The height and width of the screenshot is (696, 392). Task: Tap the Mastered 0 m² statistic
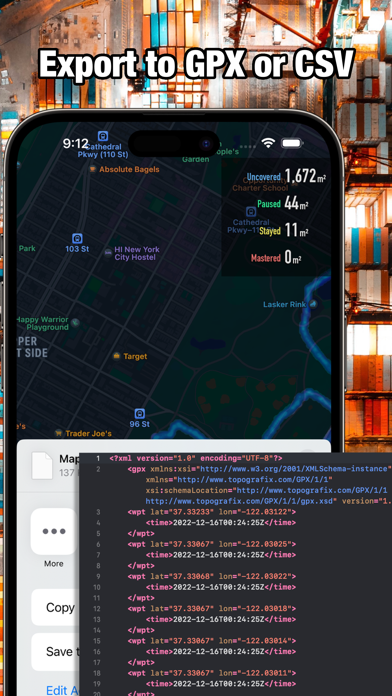coord(277,258)
